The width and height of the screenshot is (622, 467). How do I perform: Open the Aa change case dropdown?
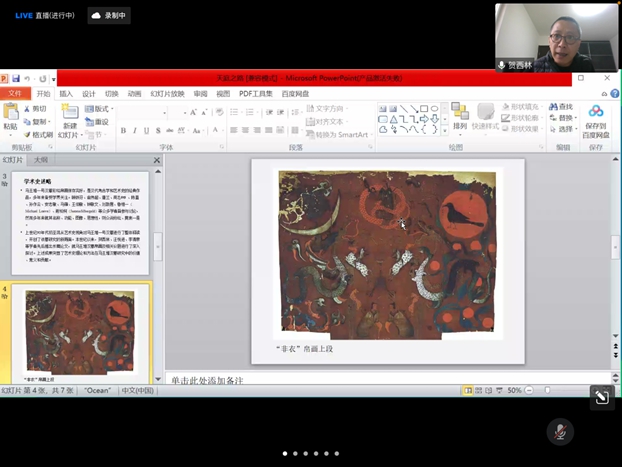197,131
